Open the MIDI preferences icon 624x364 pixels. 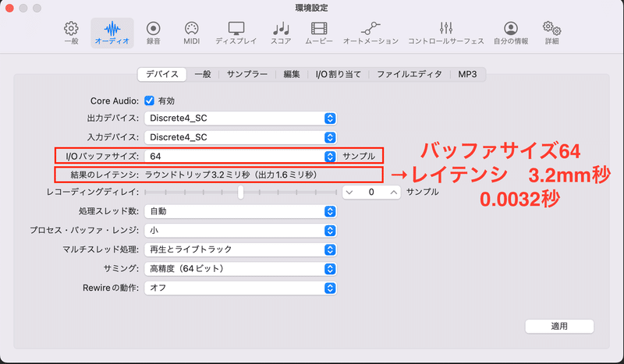point(191,33)
